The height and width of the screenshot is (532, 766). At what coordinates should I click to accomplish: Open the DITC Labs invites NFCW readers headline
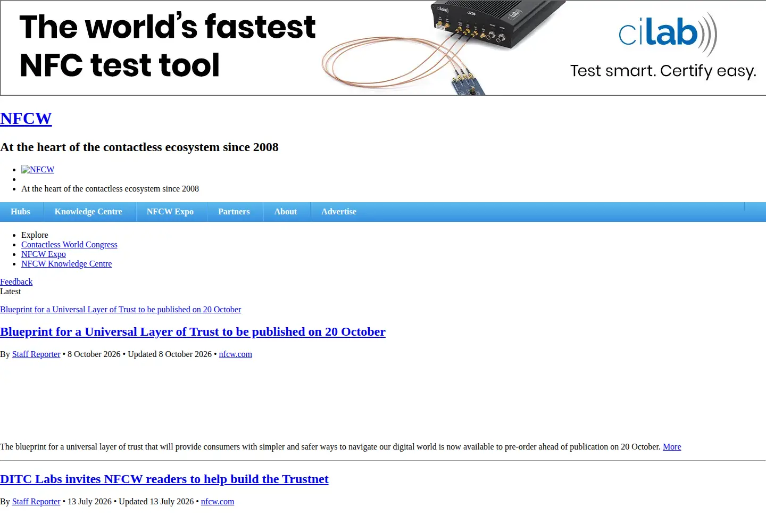pyautogui.click(x=164, y=479)
